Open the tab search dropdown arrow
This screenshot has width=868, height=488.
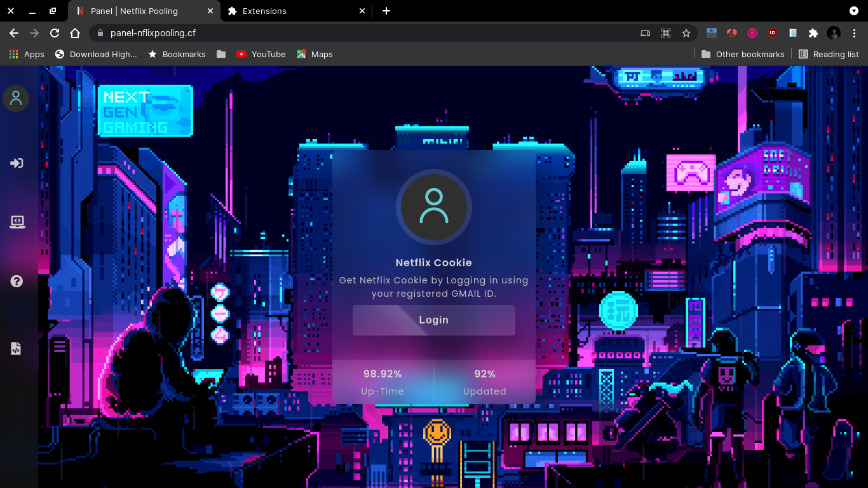pos(854,11)
